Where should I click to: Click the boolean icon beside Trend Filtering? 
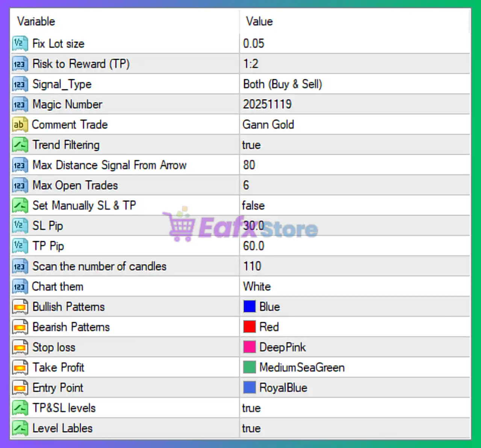pyautogui.click(x=20, y=145)
